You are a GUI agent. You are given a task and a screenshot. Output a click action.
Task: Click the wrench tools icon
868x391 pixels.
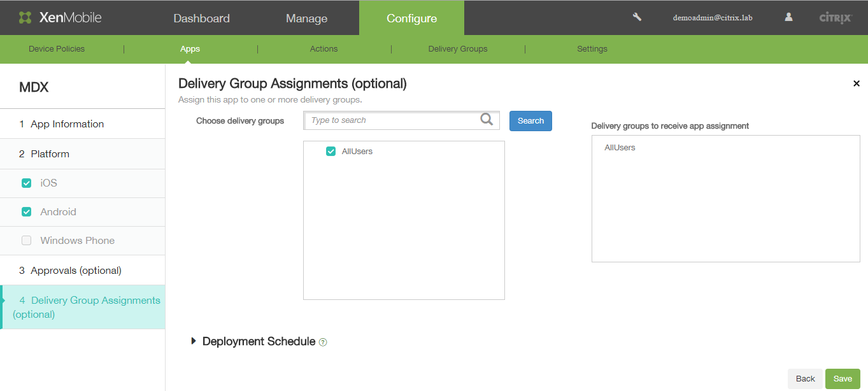(x=637, y=17)
